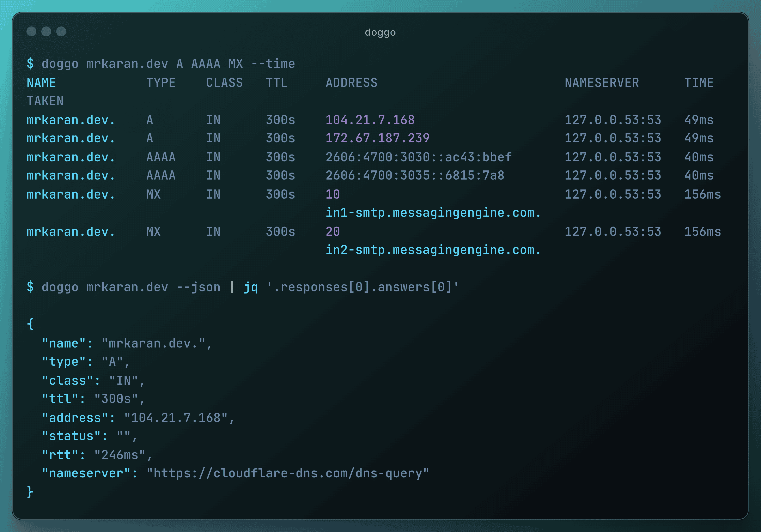
Task: Click the IP address 104.21.7.168 in table
Action: coord(370,120)
